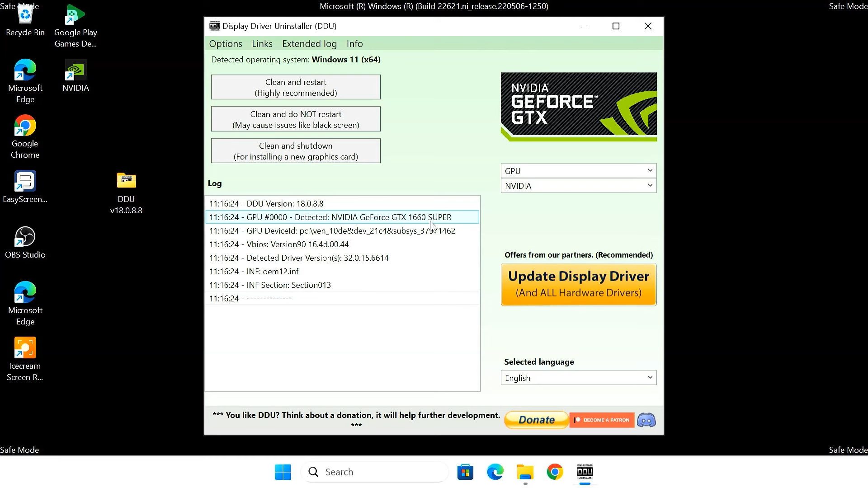Click Clean and shutdown button
Screen dimensions: 868x488
[296, 151]
